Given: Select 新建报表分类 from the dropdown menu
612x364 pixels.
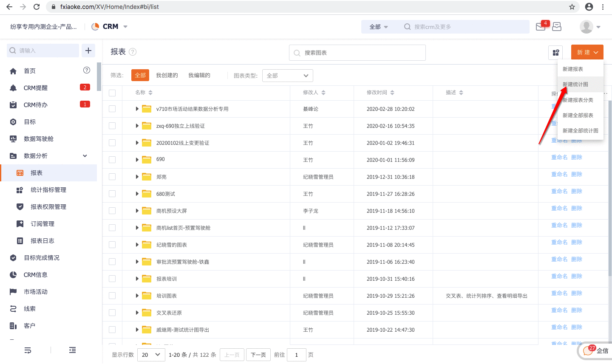Looking at the screenshot, I should point(581,100).
